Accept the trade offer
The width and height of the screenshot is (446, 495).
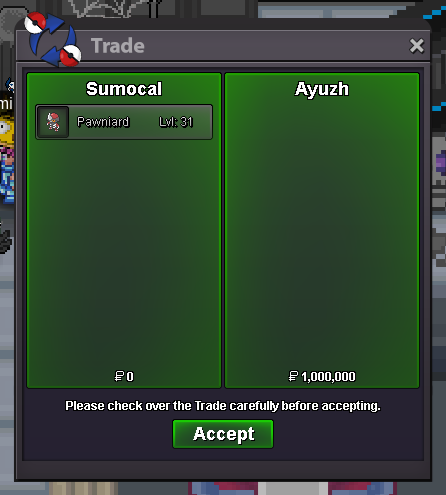(223, 434)
